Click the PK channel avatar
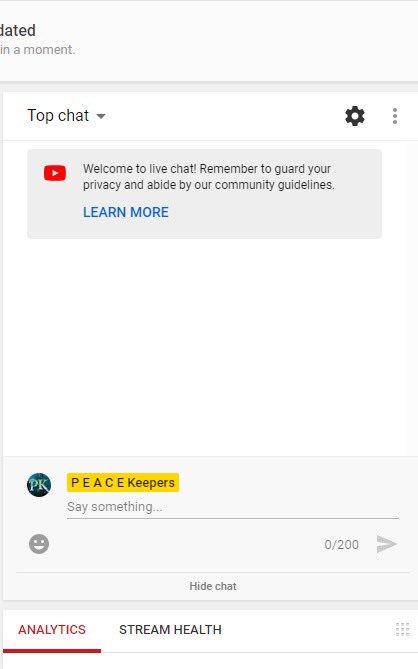 tap(39, 485)
